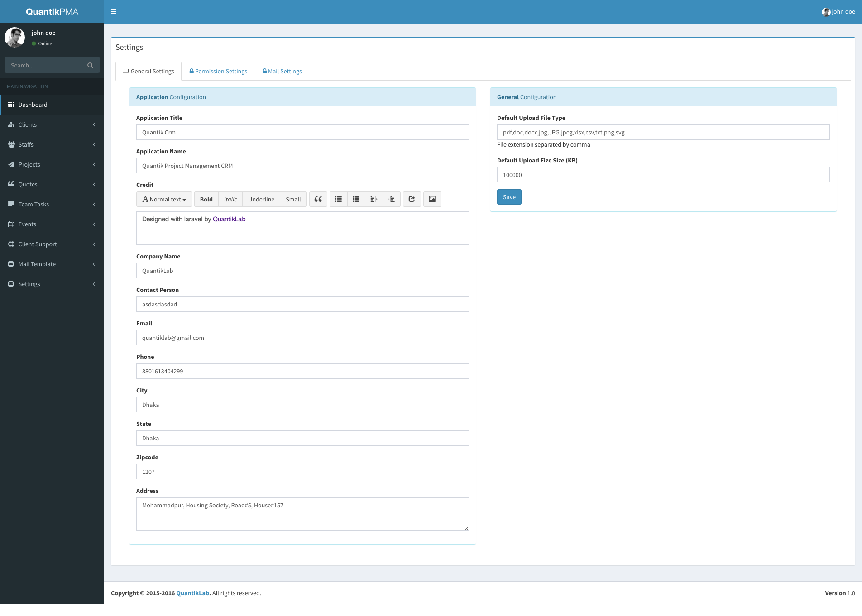The image size is (862, 616).
Task: Click the insert link share icon
Action: pos(412,199)
